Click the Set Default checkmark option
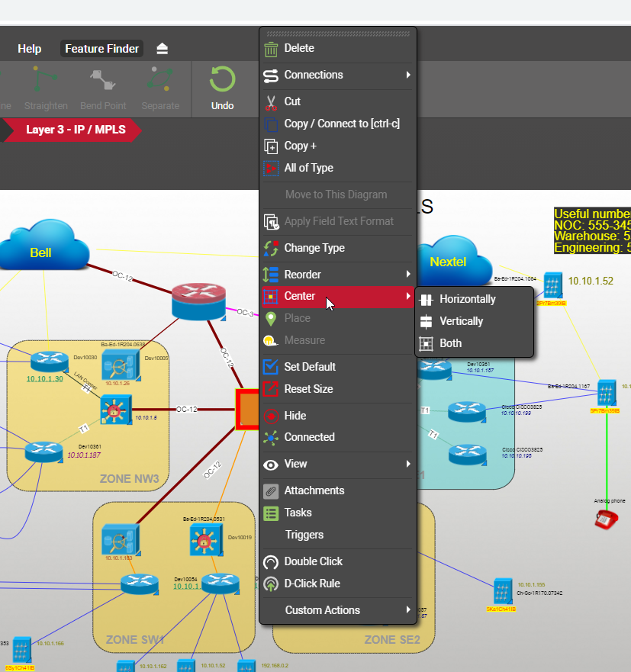The height and width of the screenshot is (672, 631). point(309,367)
